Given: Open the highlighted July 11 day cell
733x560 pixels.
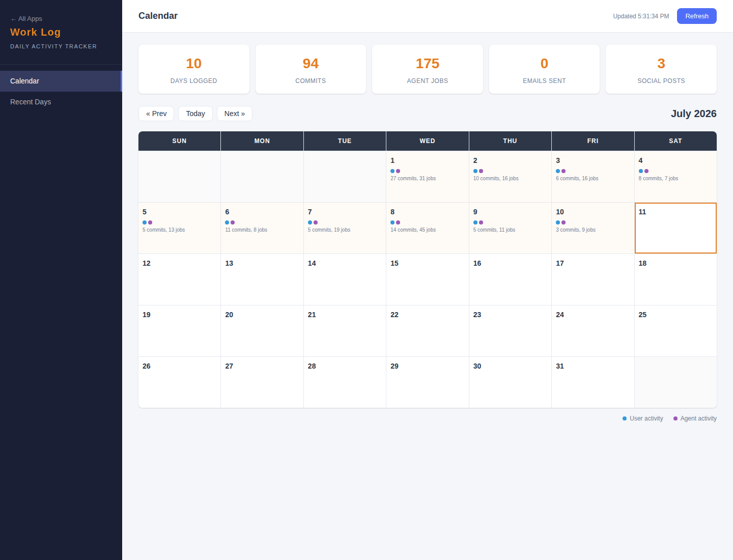Looking at the screenshot, I should [x=675, y=228].
